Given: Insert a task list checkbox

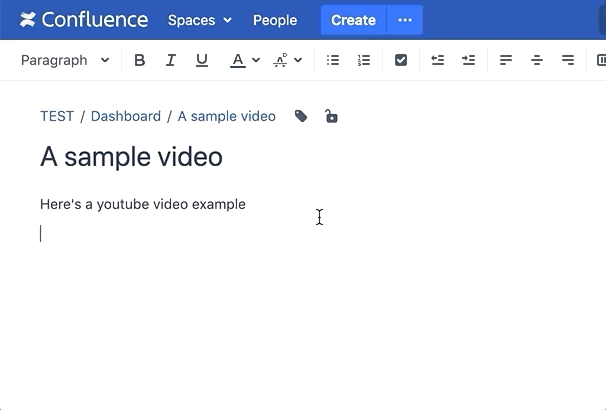Looking at the screenshot, I should [401, 60].
